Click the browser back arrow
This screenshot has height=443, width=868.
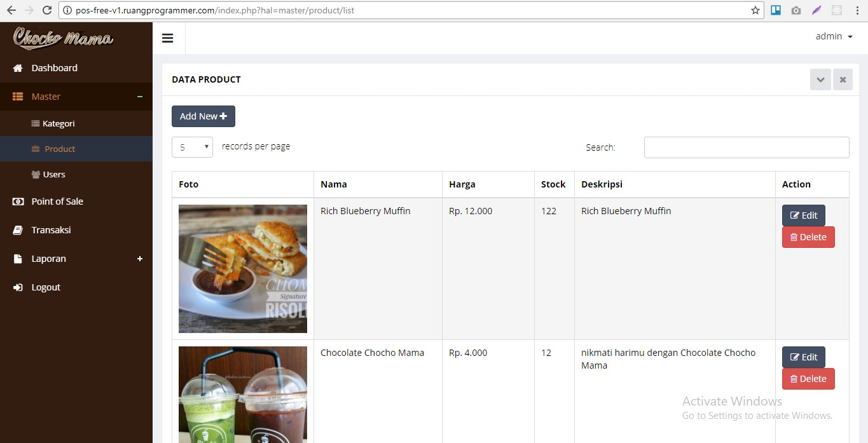[x=11, y=10]
